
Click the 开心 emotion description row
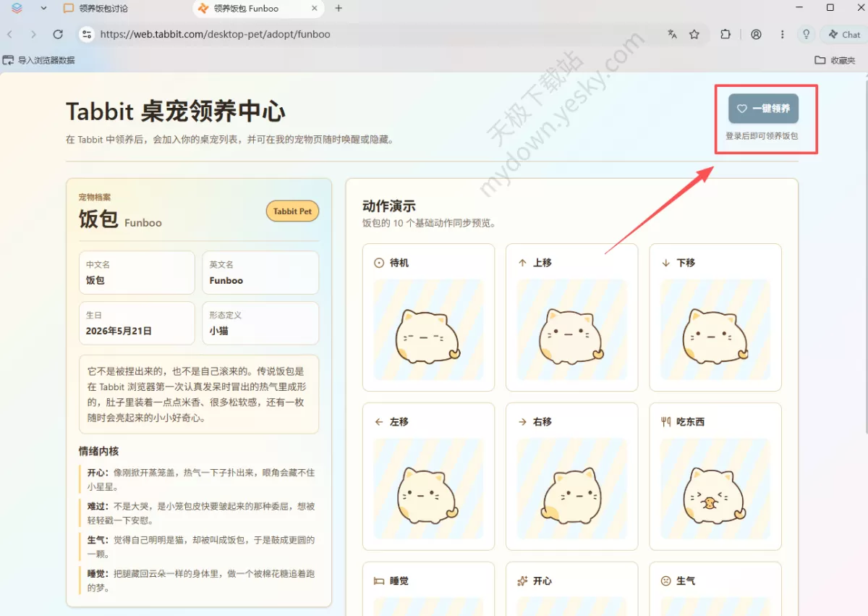coord(198,480)
